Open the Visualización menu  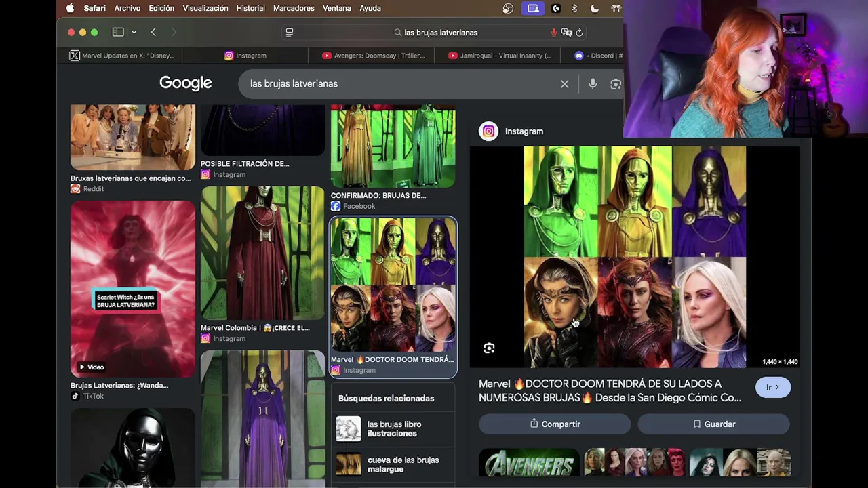[x=205, y=8]
